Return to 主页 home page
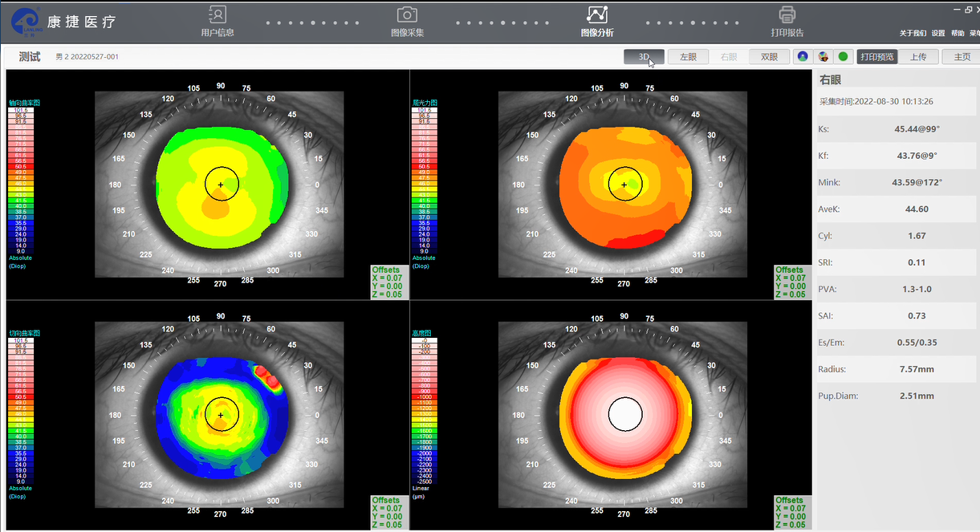980x532 pixels. pos(962,57)
